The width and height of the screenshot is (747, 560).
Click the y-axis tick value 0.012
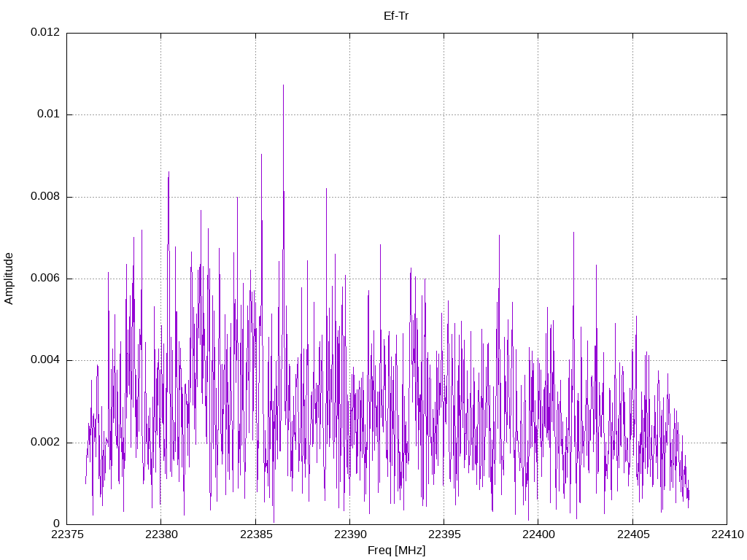click(x=45, y=32)
